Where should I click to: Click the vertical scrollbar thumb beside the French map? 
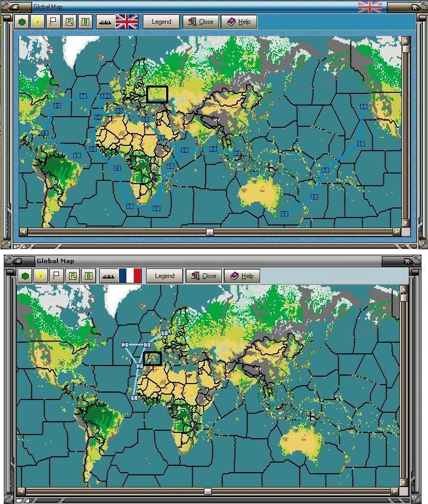click(x=404, y=298)
